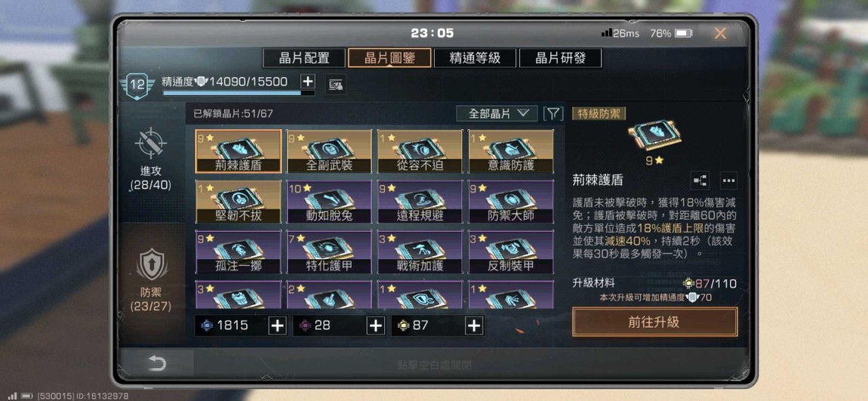
Task: Add gold currency next to 87
Action: click(x=474, y=325)
